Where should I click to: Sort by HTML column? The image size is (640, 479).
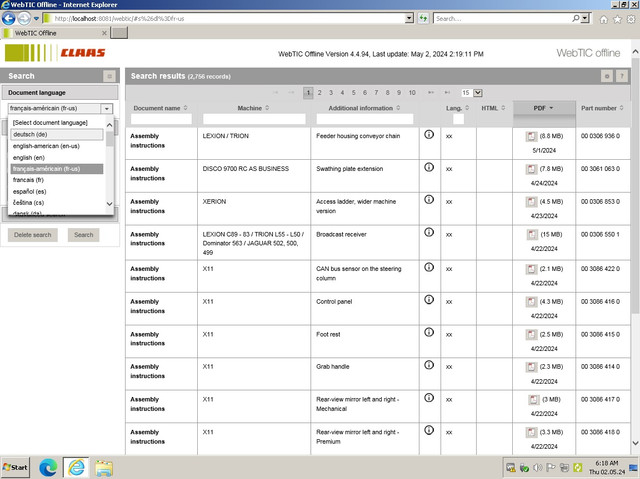tap(493, 108)
